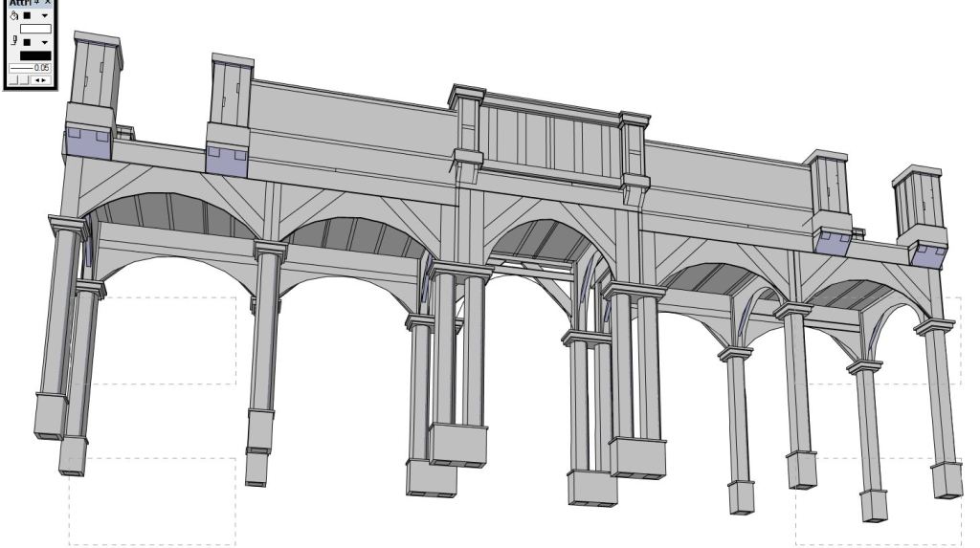
Task: Pick the white fill color bar
Action: pyautogui.click(x=35, y=30)
